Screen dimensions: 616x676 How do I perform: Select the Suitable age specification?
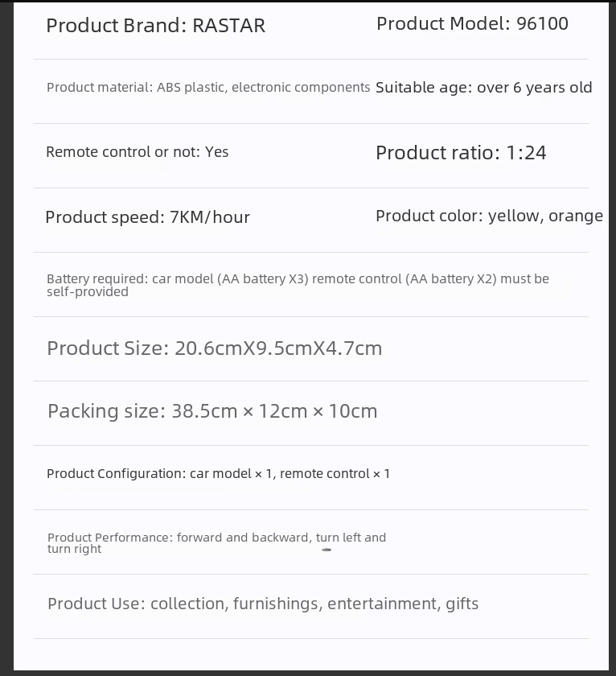pos(483,88)
